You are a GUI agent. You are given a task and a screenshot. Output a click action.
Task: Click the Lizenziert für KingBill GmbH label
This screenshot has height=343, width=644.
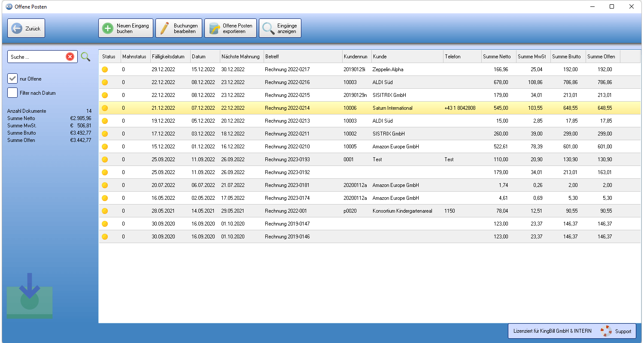pyautogui.click(x=552, y=331)
